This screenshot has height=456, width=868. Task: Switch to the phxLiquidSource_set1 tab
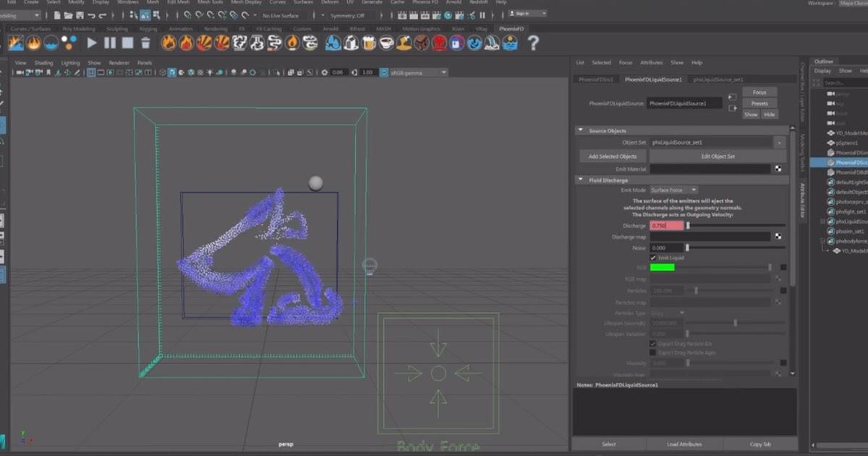718,80
